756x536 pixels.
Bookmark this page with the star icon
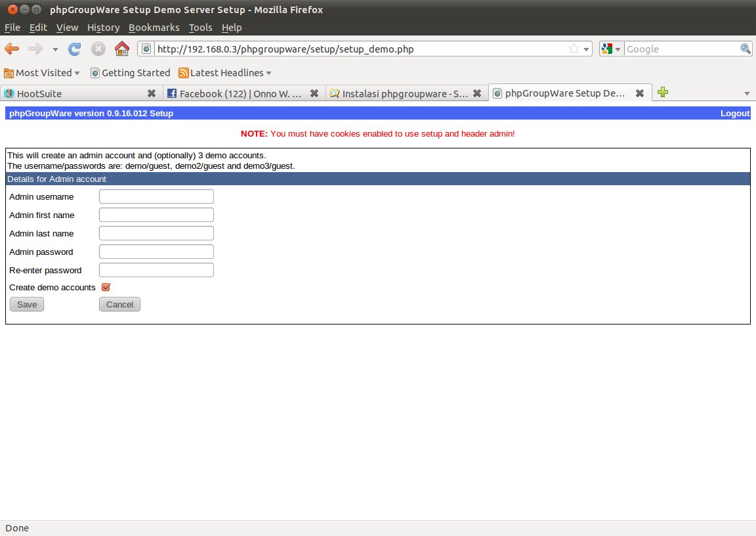click(574, 49)
